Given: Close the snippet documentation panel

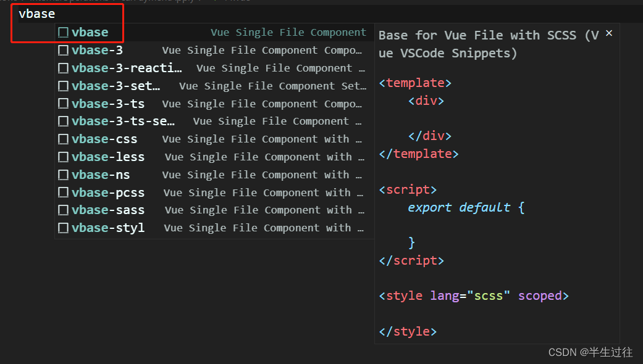Looking at the screenshot, I should (x=609, y=33).
